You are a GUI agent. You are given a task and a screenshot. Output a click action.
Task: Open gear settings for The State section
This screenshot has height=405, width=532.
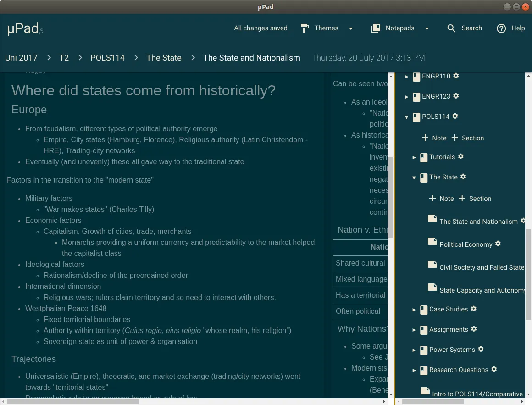463,177
